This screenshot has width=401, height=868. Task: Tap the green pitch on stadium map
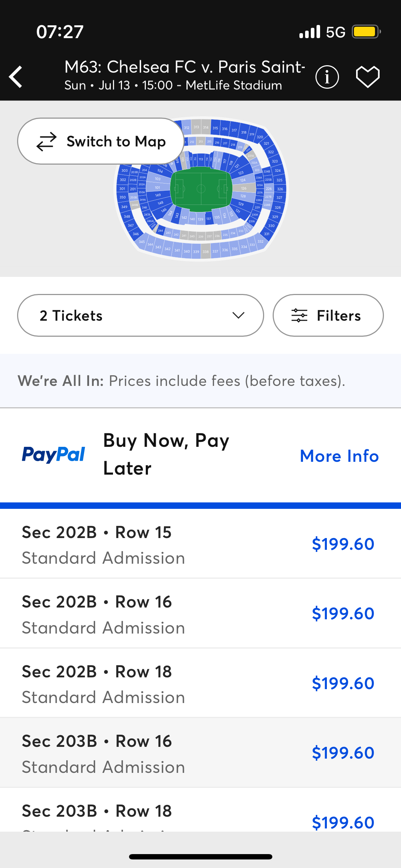tap(201, 189)
